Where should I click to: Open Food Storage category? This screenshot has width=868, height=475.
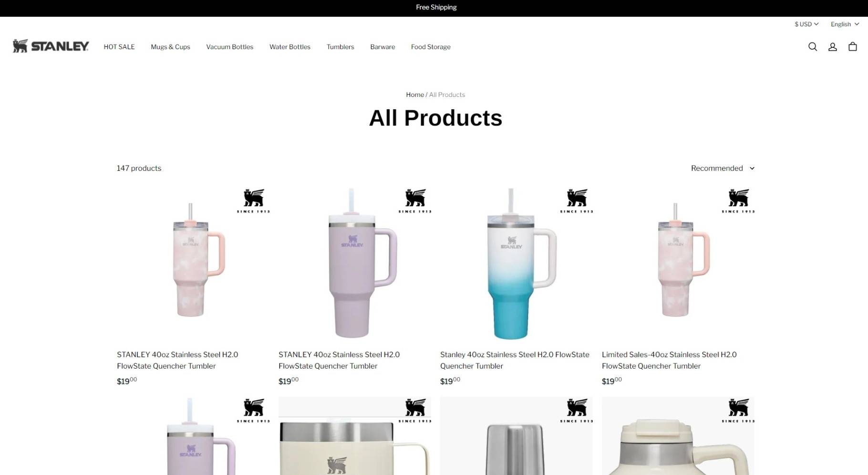pyautogui.click(x=431, y=47)
